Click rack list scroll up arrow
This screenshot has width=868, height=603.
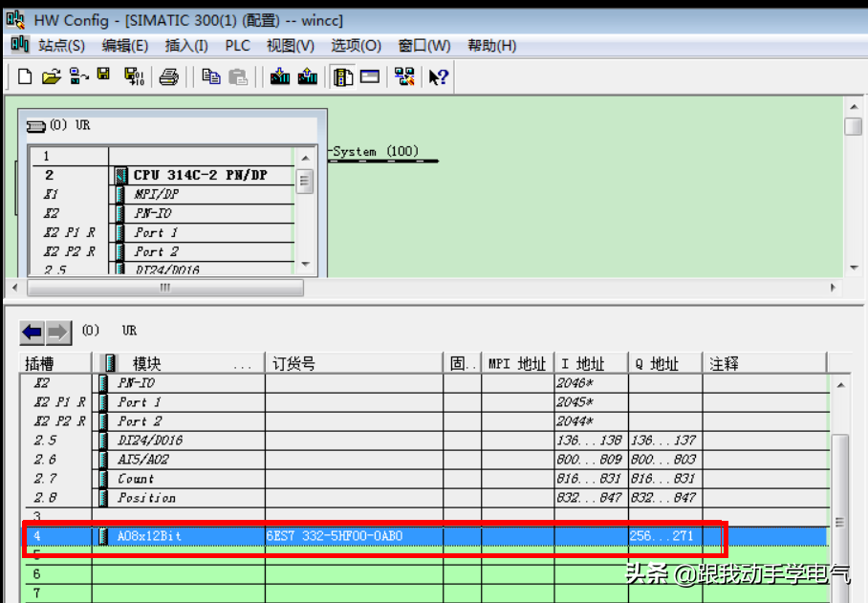point(306,159)
